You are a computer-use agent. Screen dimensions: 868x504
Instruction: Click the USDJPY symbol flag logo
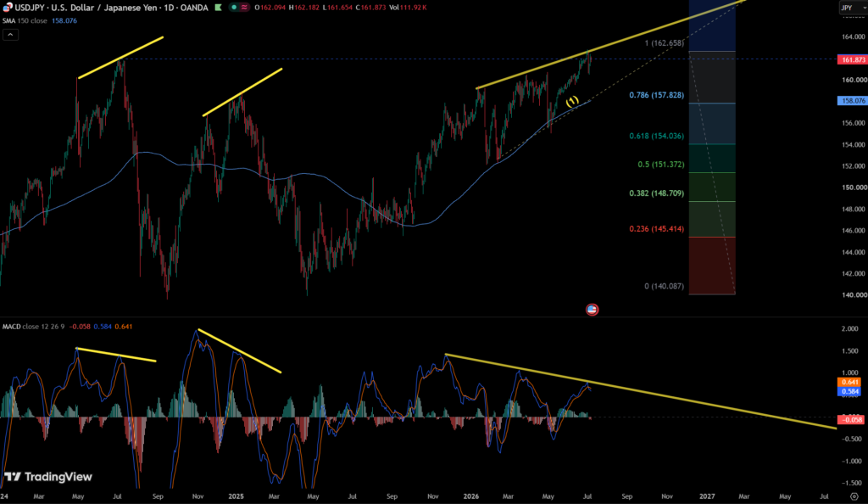(7, 7)
